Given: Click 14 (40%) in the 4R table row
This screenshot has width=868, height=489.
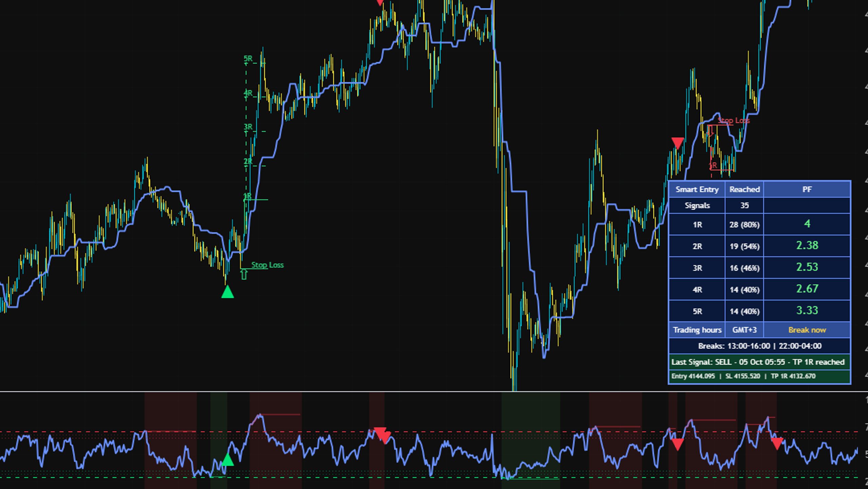Looking at the screenshot, I should pyautogui.click(x=744, y=290).
